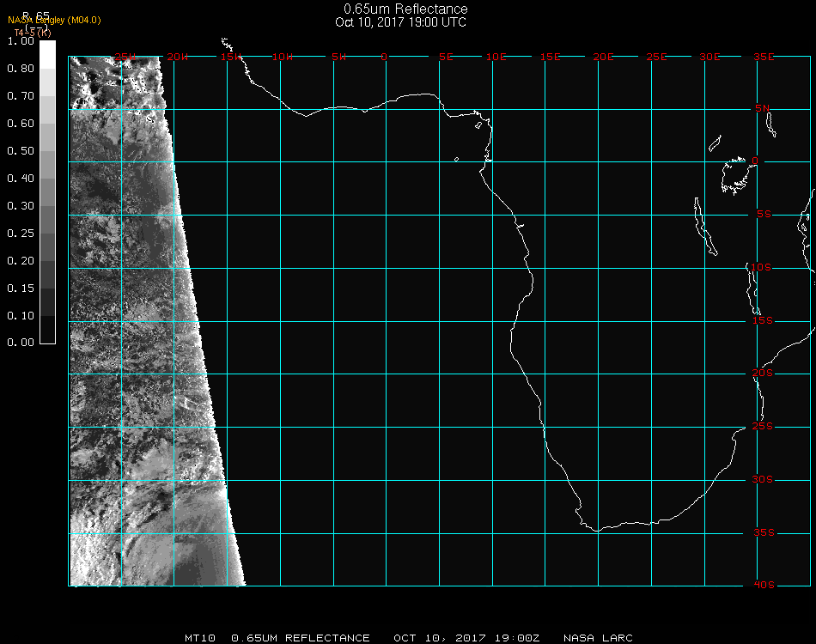This screenshot has height=644, width=816.
Task: Select the 30S latitude label
Action: (763, 480)
